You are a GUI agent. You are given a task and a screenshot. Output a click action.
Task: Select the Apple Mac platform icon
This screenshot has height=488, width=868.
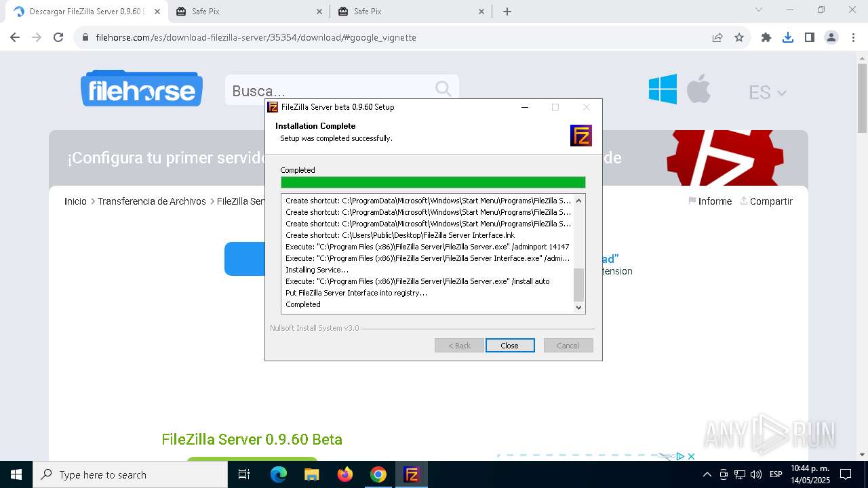698,89
